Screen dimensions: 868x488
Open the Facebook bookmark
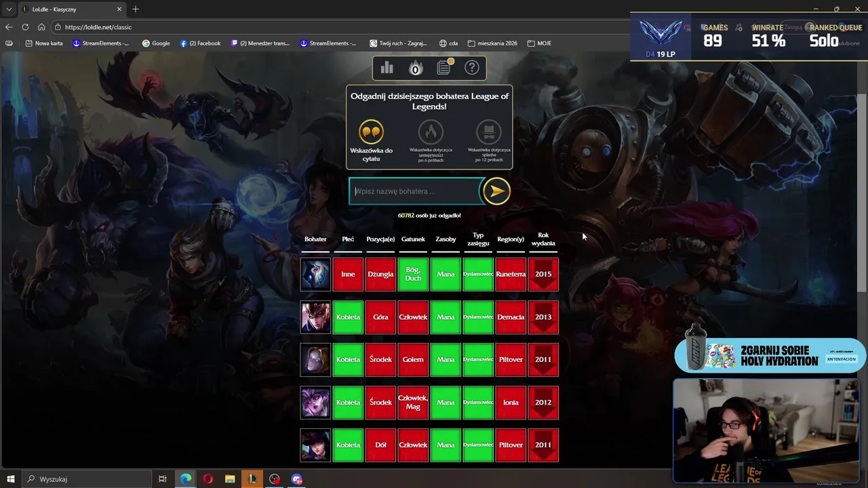click(x=201, y=43)
